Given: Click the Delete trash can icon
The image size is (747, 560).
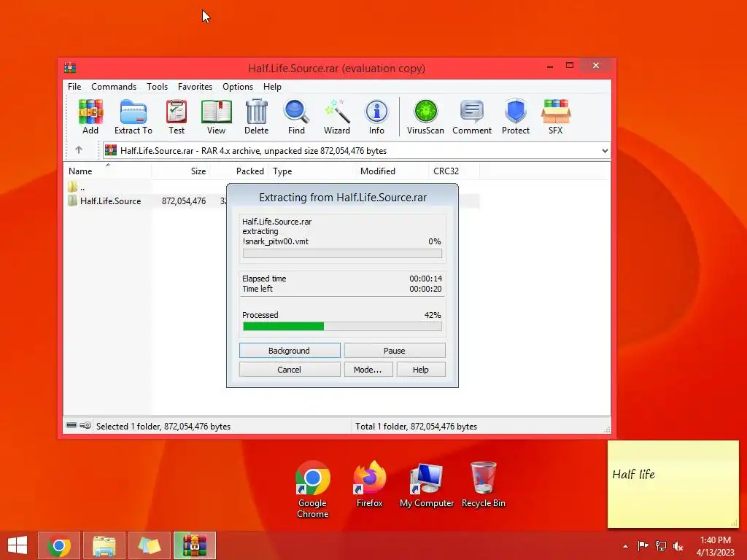Looking at the screenshot, I should click(x=256, y=117).
